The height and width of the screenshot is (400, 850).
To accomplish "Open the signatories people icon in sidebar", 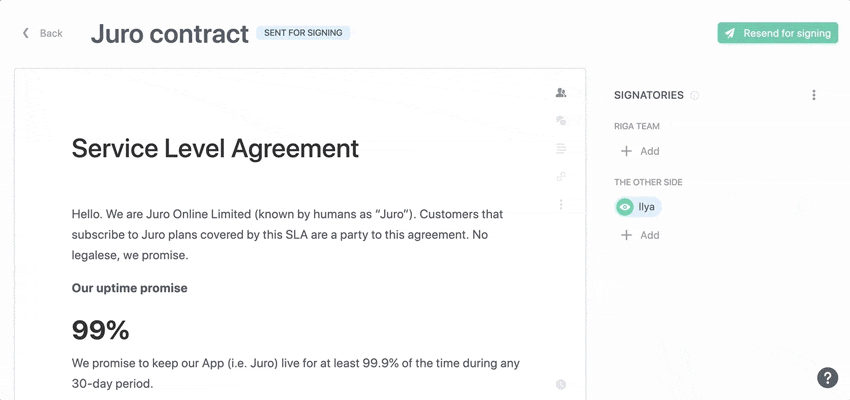I will click(561, 93).
